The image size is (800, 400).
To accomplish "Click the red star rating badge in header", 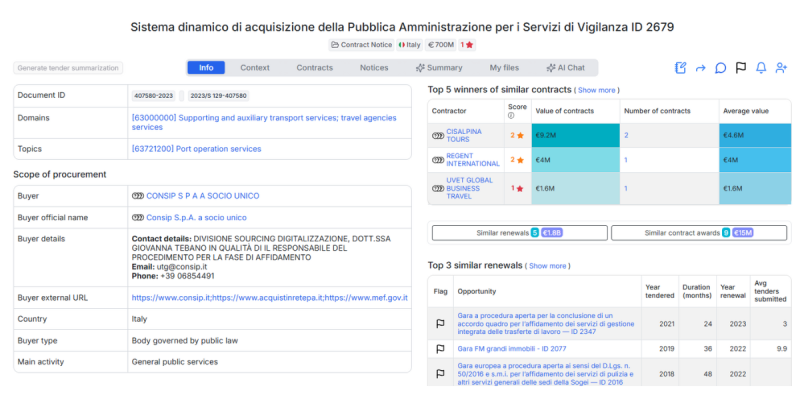I will [467, 45].
